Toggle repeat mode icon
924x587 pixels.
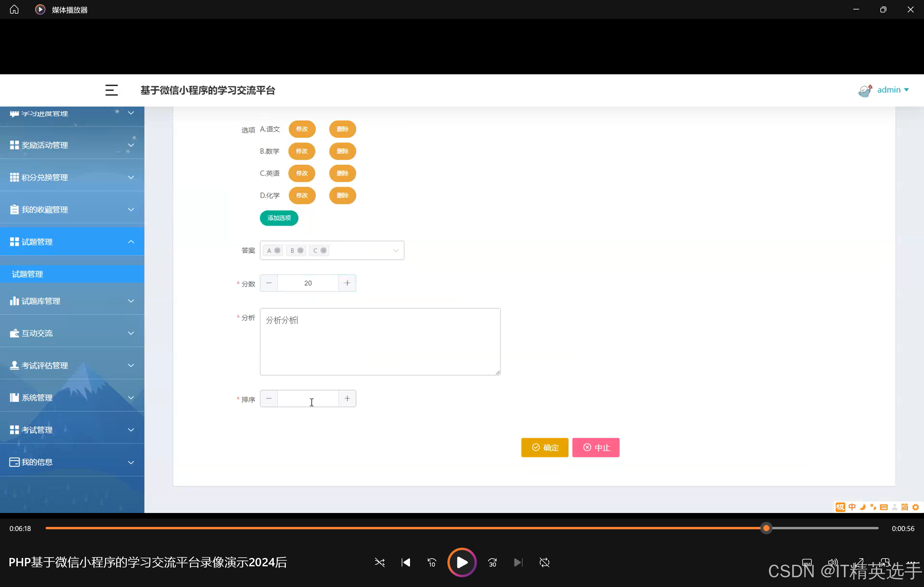544,562
